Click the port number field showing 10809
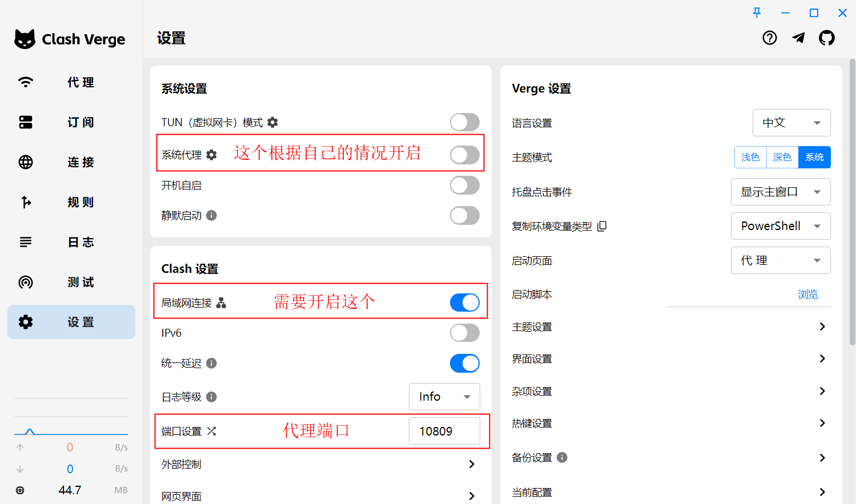Image resolution: width=856 pixels, height=504 pixels. coord(444,431)
